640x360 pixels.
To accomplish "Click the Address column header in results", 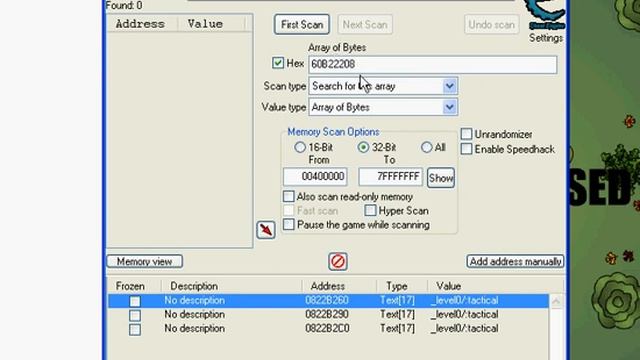I will (140, 24).
